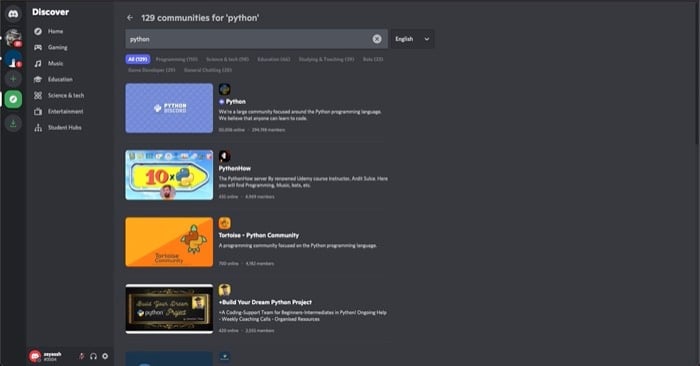Click the Tortoise community logo icon
Screen dimensions: 700x366
click(x=225, y=223)
